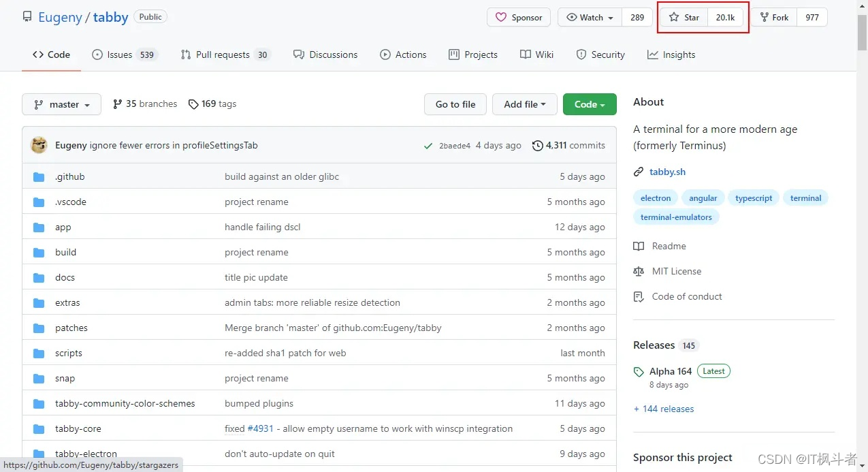Click the green commit status checkmark
This screenshot has height=472, width=868.
click(x=428, y=146)
